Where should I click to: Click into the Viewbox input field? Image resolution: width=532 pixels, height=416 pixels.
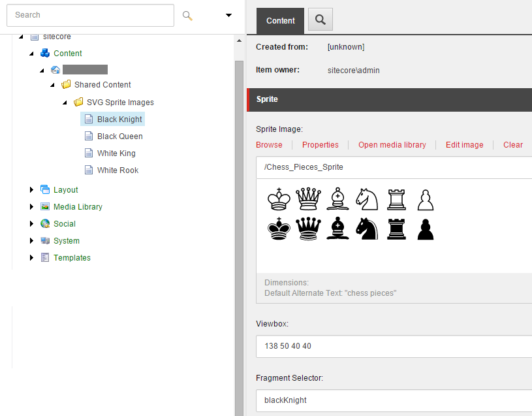point(392,346)
